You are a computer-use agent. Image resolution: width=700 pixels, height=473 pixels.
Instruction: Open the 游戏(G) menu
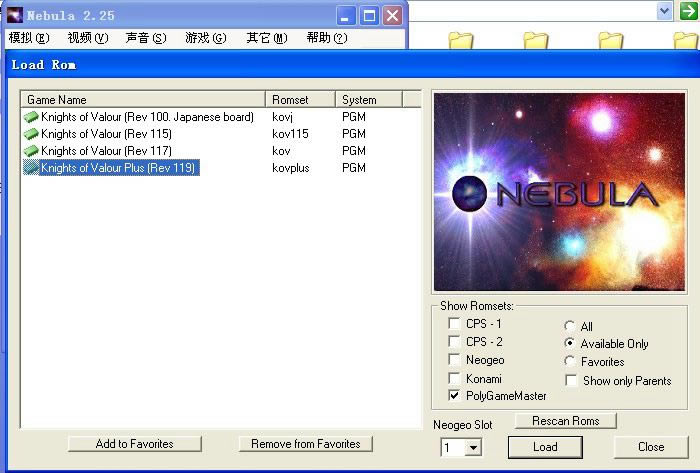pos(205,38)
